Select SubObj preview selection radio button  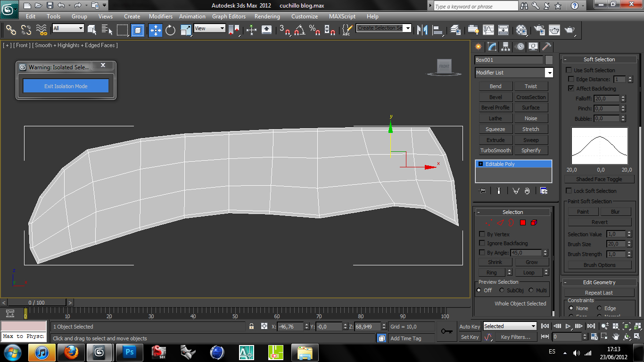502,290
